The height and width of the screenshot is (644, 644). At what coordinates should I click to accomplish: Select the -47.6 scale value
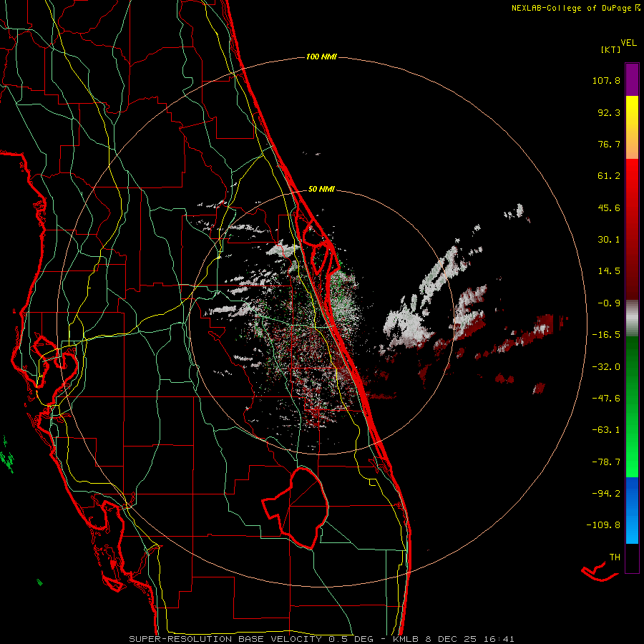[606, 399]
